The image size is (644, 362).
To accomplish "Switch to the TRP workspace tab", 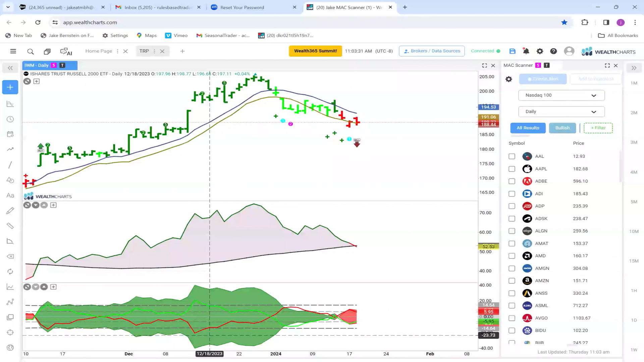I will coord(144,51).
